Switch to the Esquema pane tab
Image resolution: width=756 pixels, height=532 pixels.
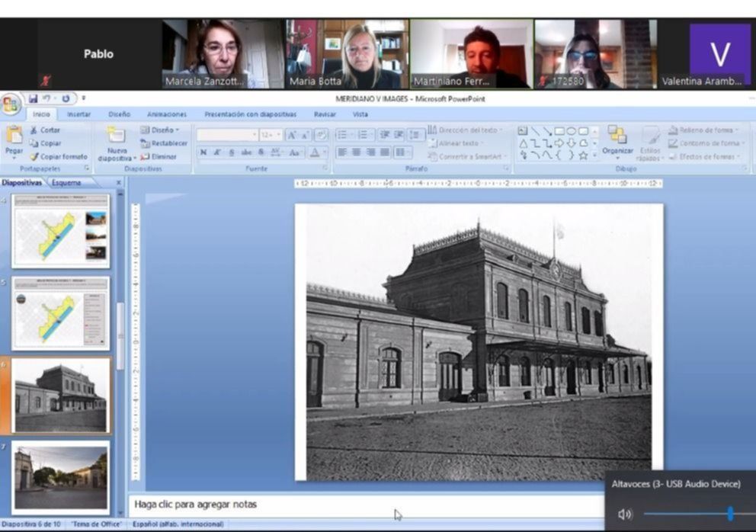66,183
